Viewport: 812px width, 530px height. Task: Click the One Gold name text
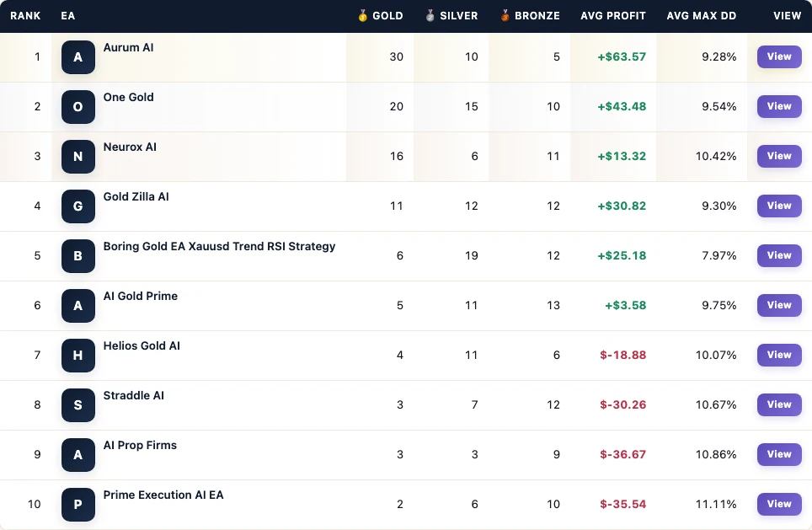point(128,98)
